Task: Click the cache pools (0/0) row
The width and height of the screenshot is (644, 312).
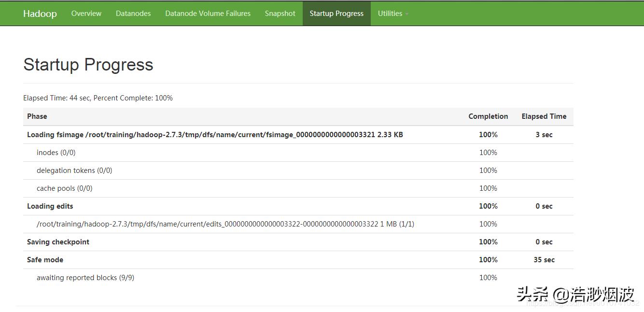Action: (x=64, y=188)
